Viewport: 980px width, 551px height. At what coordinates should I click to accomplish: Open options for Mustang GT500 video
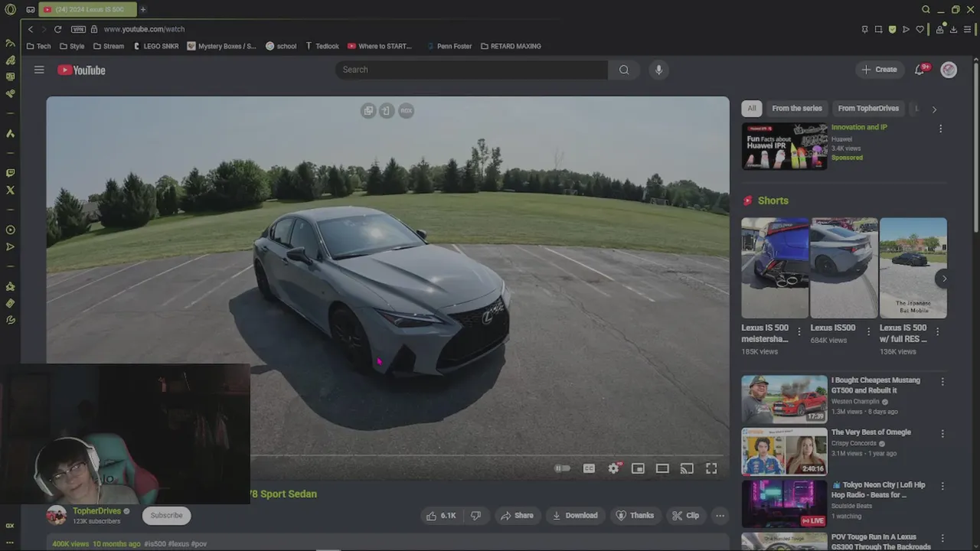tap(942, 381)
